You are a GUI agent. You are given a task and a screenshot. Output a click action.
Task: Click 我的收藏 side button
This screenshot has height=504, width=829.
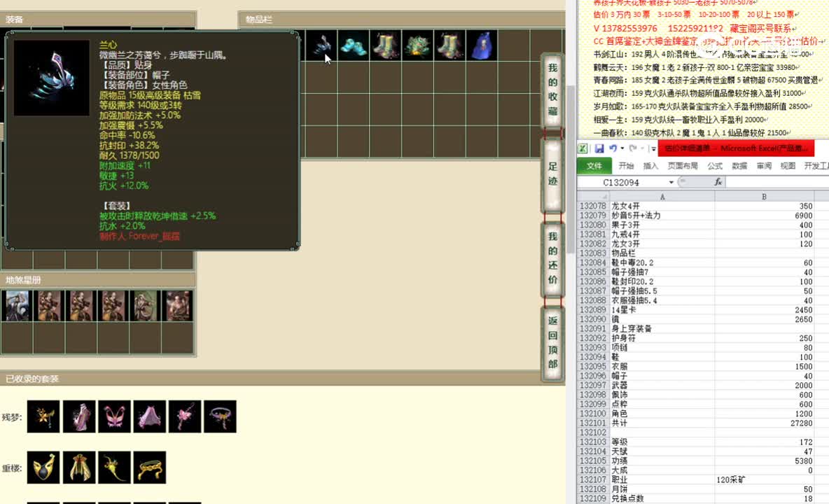click(552, 90)
